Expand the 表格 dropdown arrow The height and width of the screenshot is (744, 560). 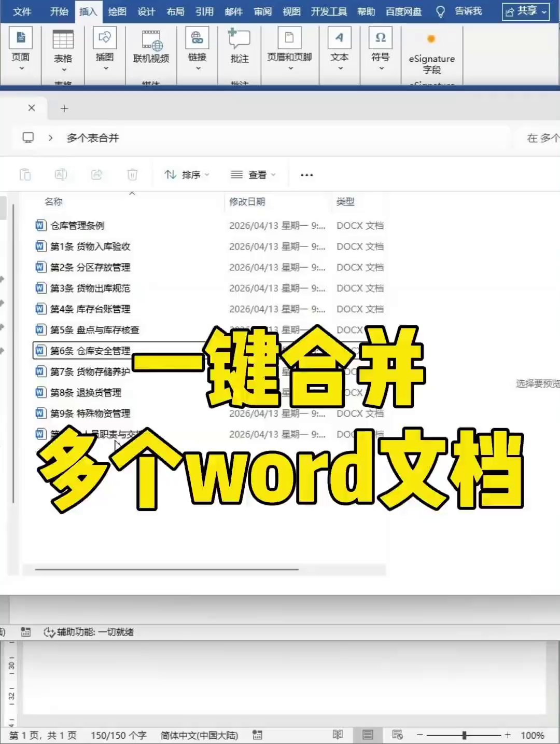coord(64,70)
